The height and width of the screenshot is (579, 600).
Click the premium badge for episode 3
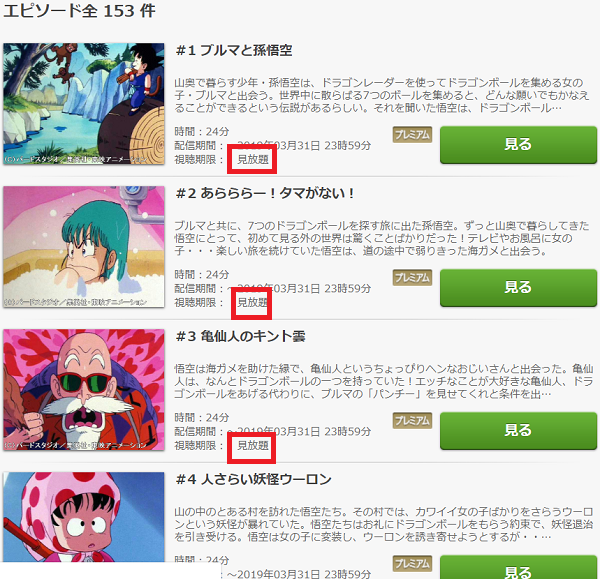point(412,421)
